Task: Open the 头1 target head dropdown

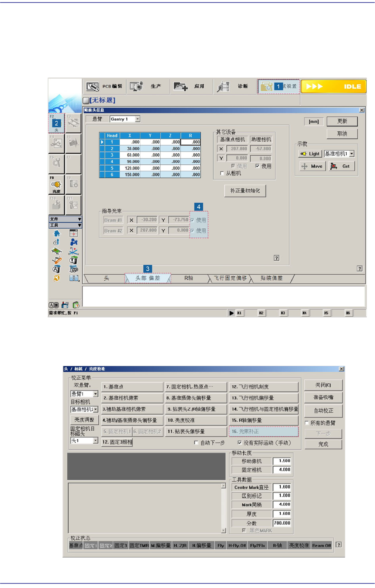Action: (x=95, y=441)
